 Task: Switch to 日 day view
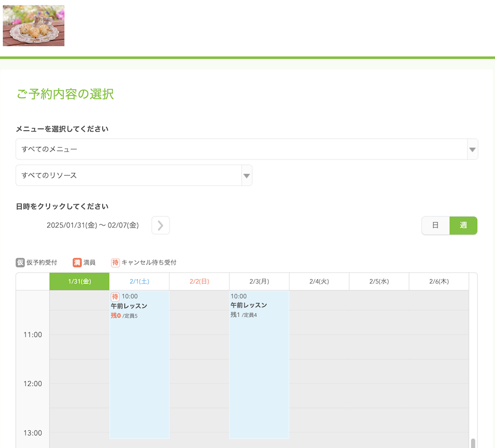point(435,225)
